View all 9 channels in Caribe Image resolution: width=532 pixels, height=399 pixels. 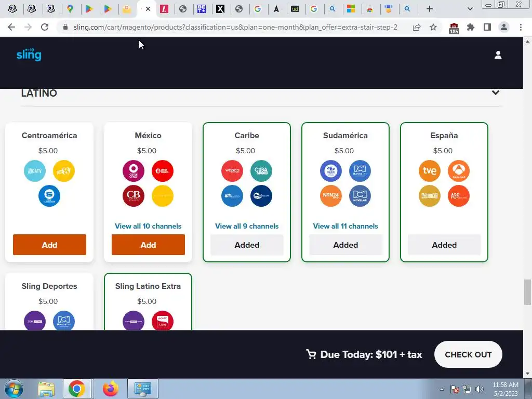[x=247, y=226]
